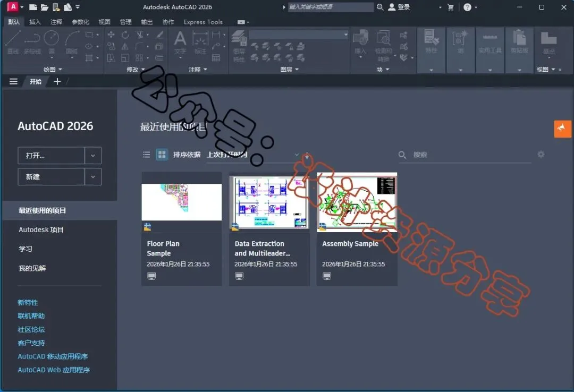The image size is (574, 392).
Task: Open the sort-by 上次打开时间 dropdown
Action: pos(254,155)
